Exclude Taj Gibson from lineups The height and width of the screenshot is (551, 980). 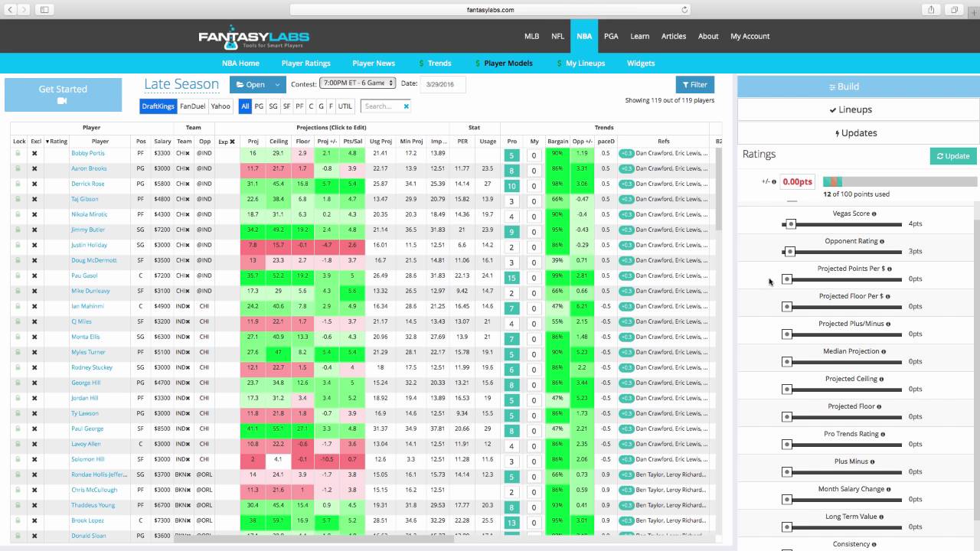[x=34, y=199]
